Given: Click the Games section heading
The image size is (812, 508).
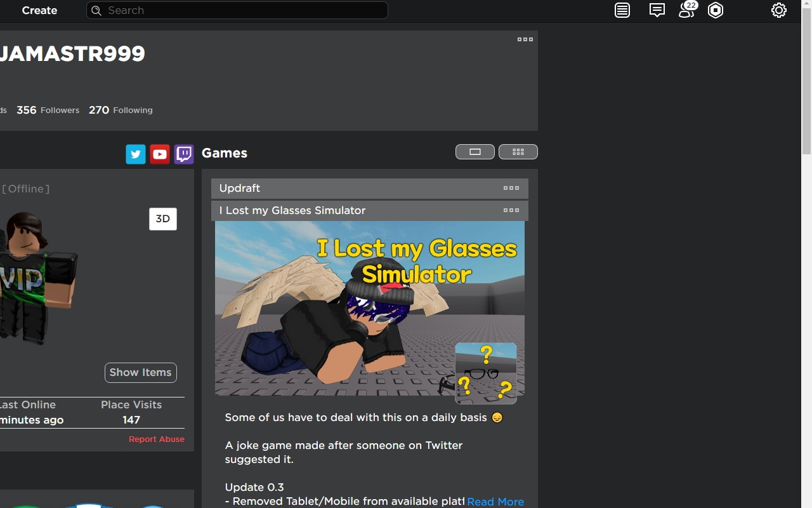Looking at the screenshot, I should point(225,153).
